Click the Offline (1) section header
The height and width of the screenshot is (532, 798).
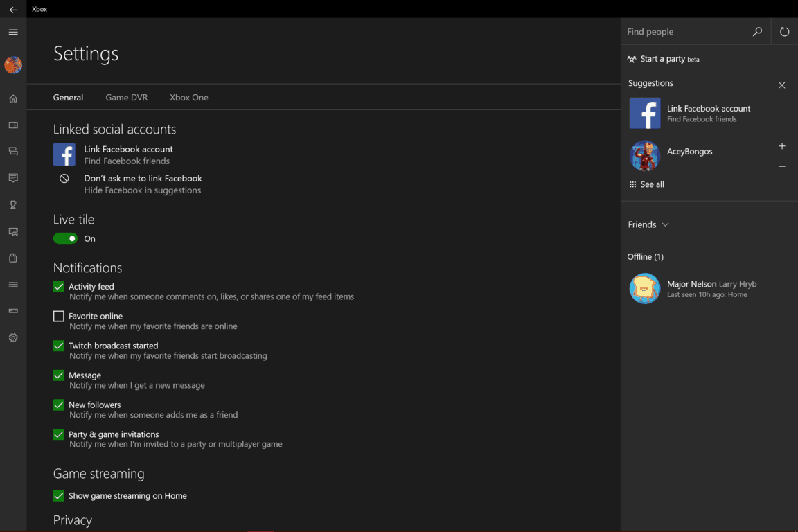coord(646,256)
